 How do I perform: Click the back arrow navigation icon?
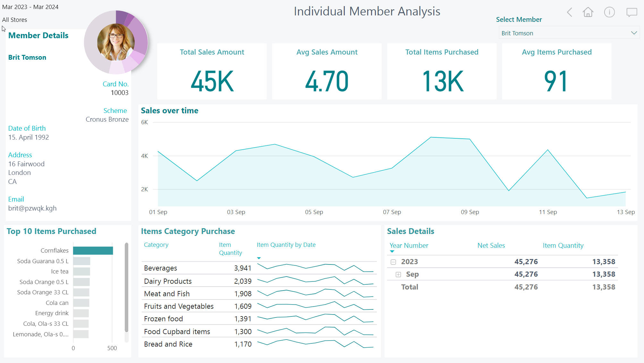[x=570, y=13]
